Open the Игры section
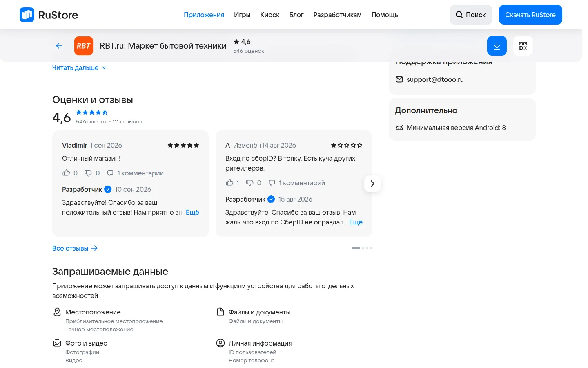This screenshot has height=368, width=588. tap(242, 15)
